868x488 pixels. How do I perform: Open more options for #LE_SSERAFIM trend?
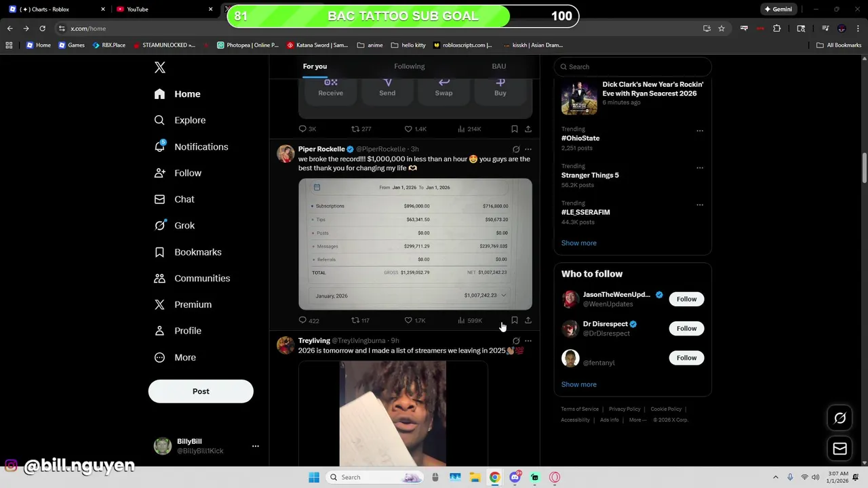700,205
